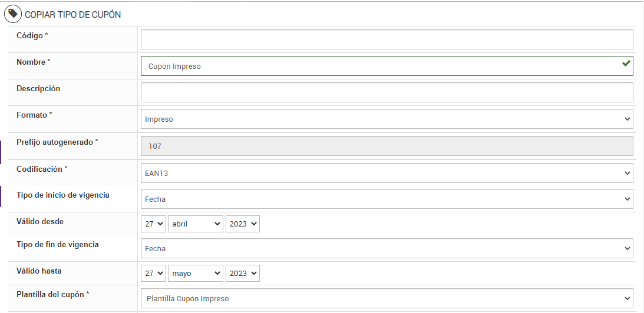Viewport: 644px width, 313px height.
Task: Open the Válido desde year dropdown
Action: 242,224
